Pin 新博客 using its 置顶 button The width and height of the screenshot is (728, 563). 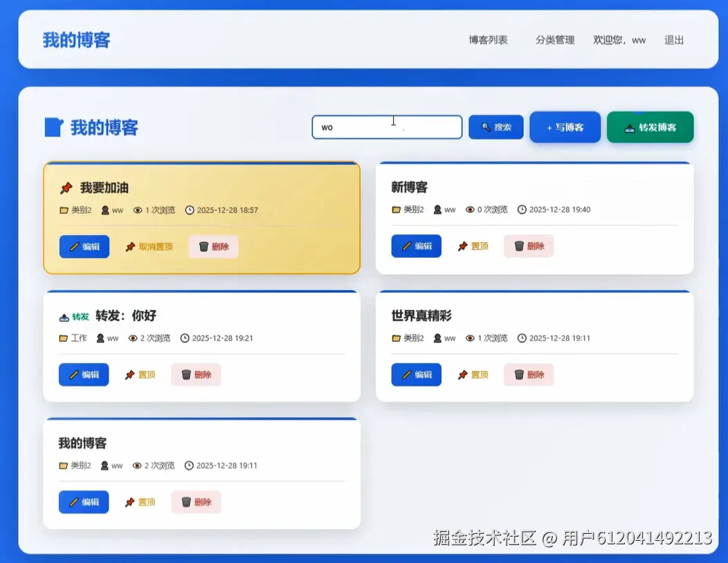click(x=473, y=246)
